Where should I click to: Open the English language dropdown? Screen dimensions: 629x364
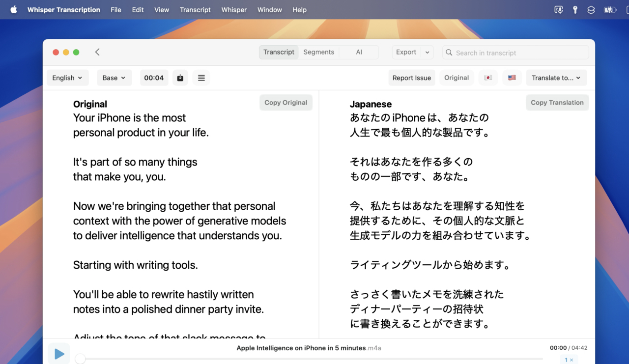(x=68, y=78)
